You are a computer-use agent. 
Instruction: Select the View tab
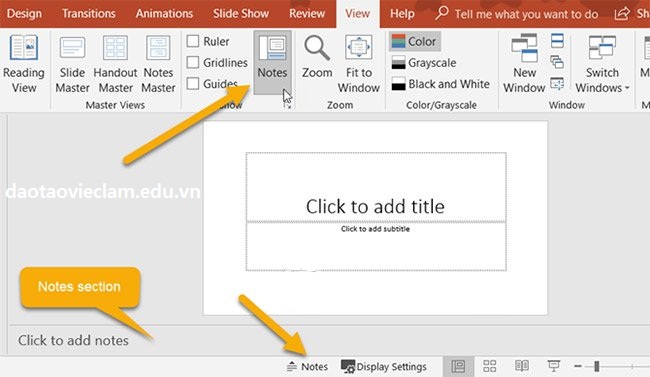click(x=357, y=14)
